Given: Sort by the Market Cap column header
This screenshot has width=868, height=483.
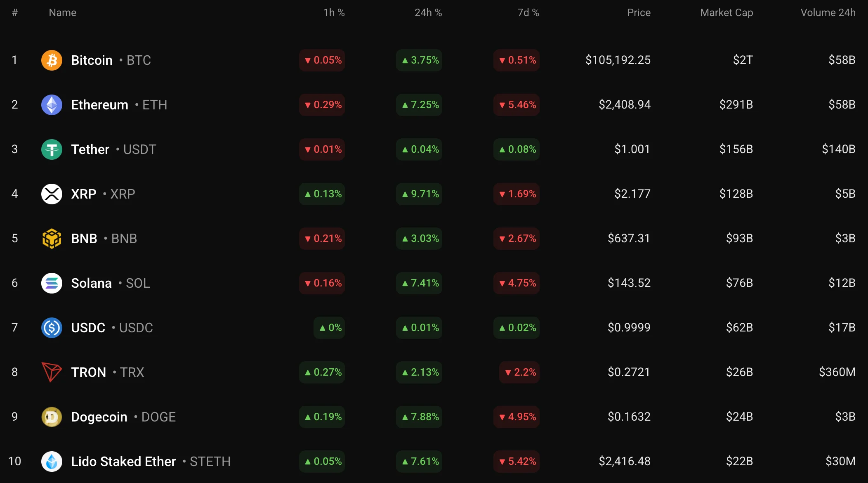Looking at the screenshot, I should (x=726, y=13).
